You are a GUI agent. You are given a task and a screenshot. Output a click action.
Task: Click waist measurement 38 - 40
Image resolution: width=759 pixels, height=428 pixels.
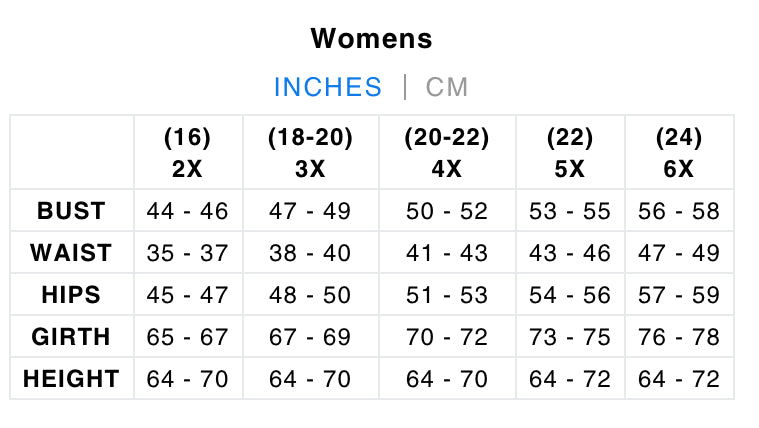(x=310, y=253)
